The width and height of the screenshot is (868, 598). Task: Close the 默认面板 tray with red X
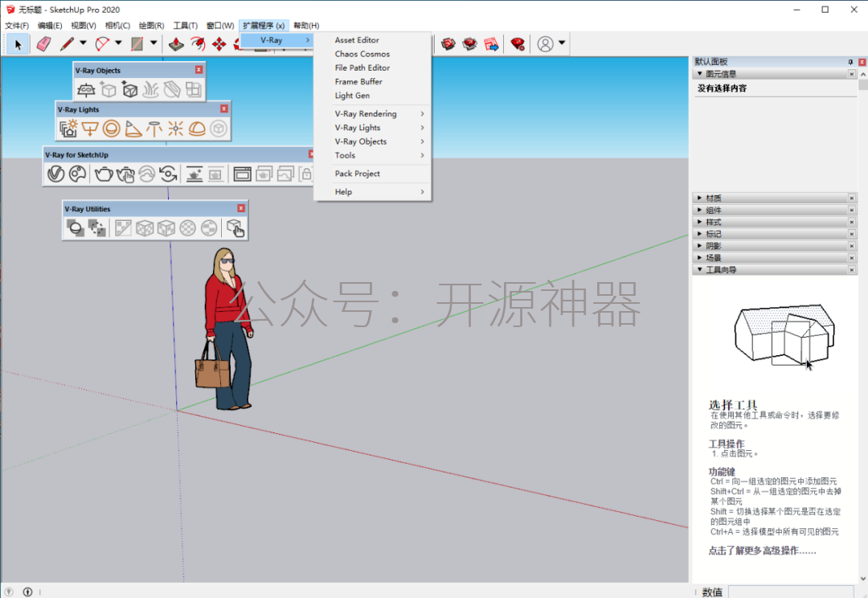(x=862, y=62)
